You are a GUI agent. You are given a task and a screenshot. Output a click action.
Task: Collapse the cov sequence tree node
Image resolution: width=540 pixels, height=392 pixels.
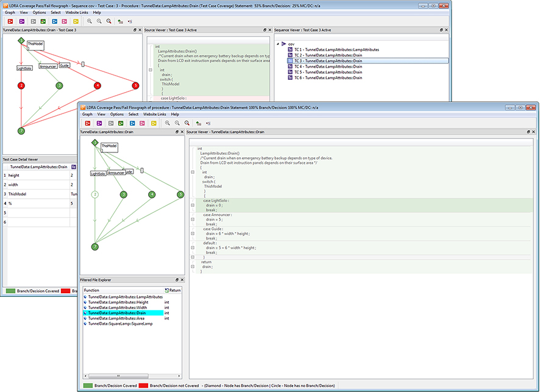[278, 44]
